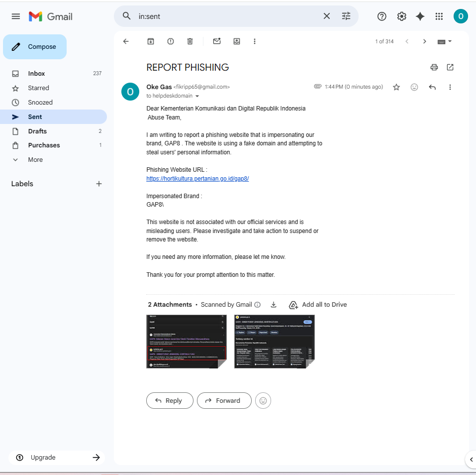The height and width of the screenshot is (475, 476).
Task: Show the side panel chevron
Action: (471, 460)
